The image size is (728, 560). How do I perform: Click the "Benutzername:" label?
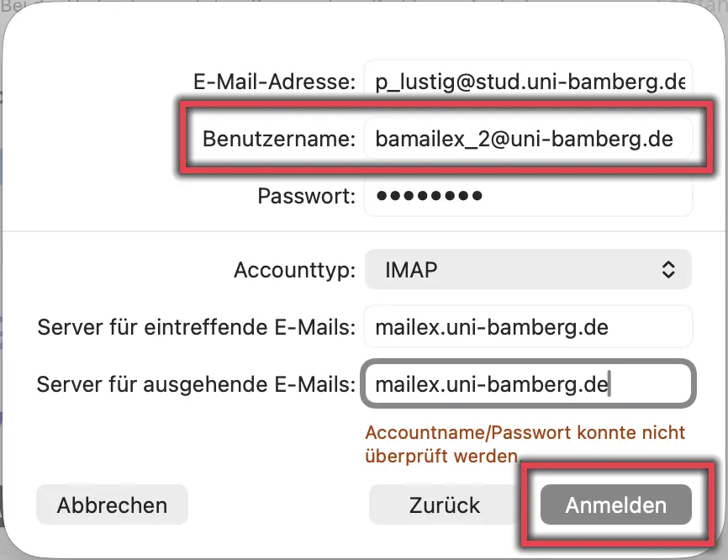279,139
